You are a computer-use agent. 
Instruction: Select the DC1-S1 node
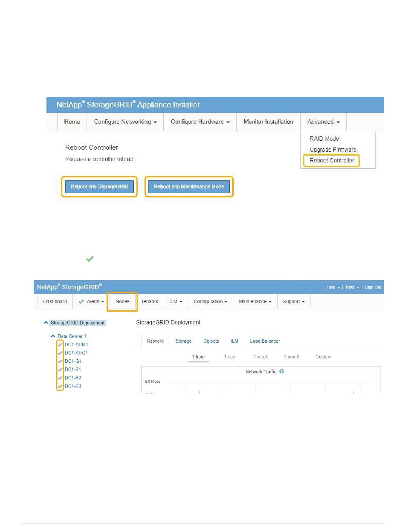tap(73, 369)
